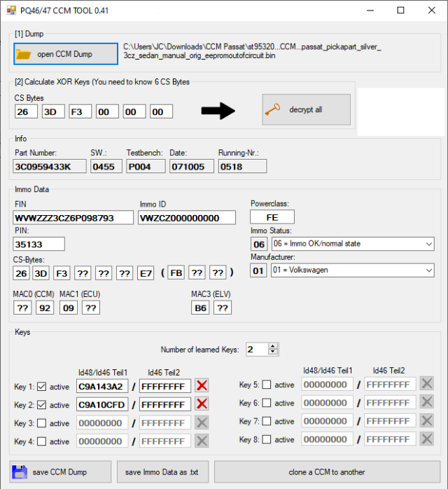The height and width of the screenshot is (489, 448).
Task: Click the Part Number field
Action: pyautogui.click(x=50, y=166)
